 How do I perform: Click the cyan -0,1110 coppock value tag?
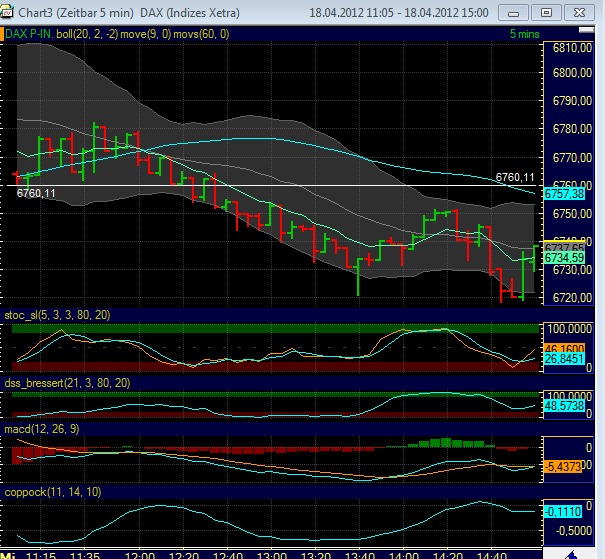[563, 512]
